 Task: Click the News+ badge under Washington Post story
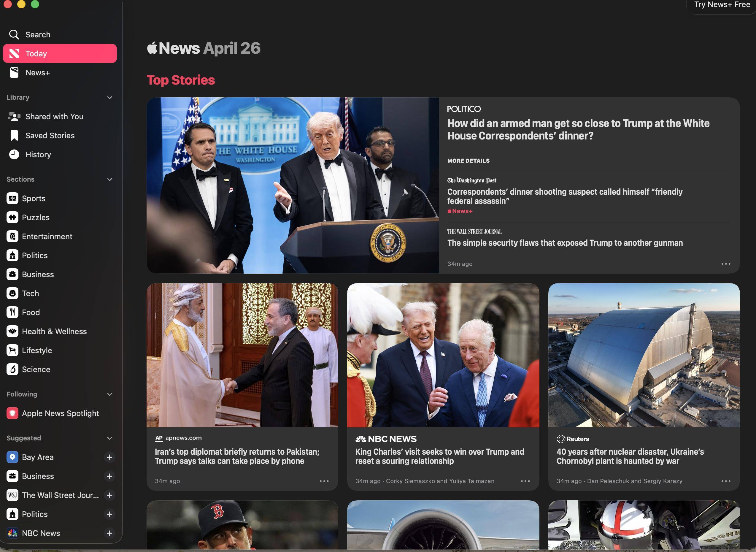pyautogui.click(x=460, y=211)
